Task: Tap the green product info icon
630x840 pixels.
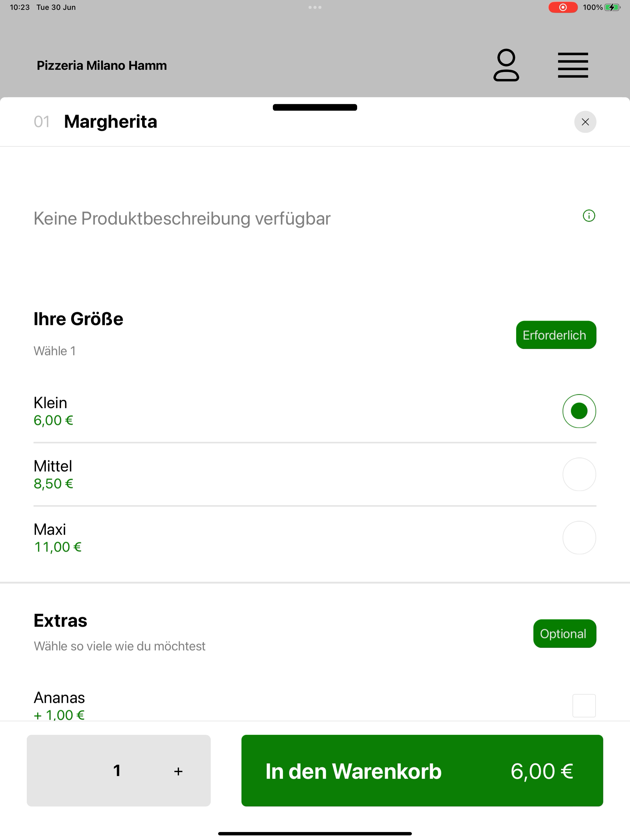Action: point(588,216)
